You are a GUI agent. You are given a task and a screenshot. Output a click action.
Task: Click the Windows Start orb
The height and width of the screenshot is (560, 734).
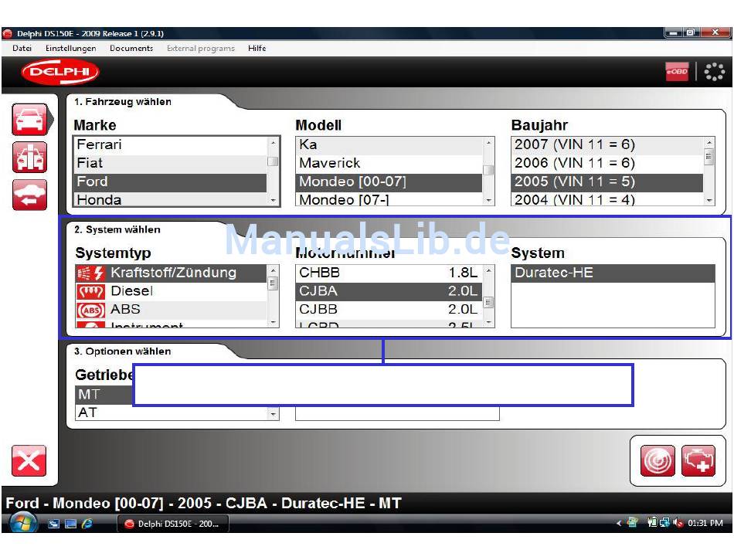tap(23, 524)
